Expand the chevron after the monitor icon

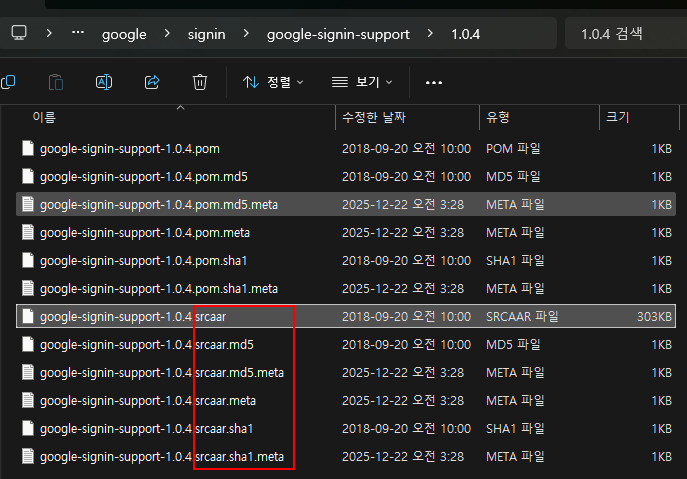[x=49, y=33]
